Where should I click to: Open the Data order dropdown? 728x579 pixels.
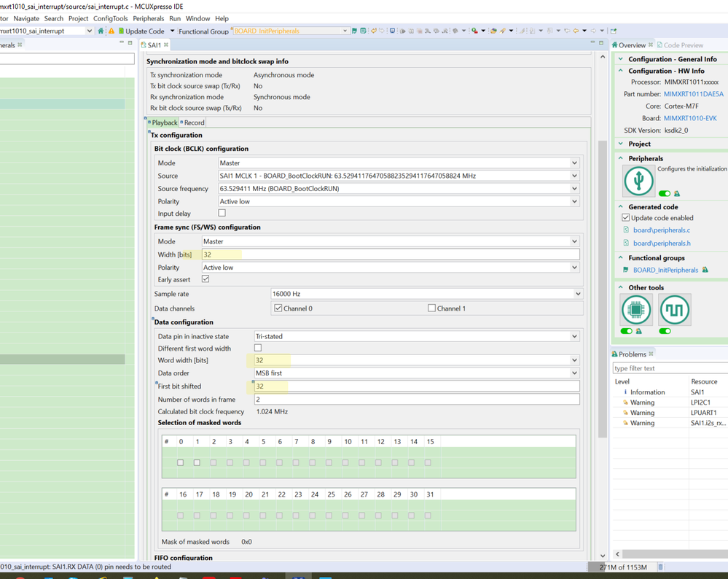574,373
